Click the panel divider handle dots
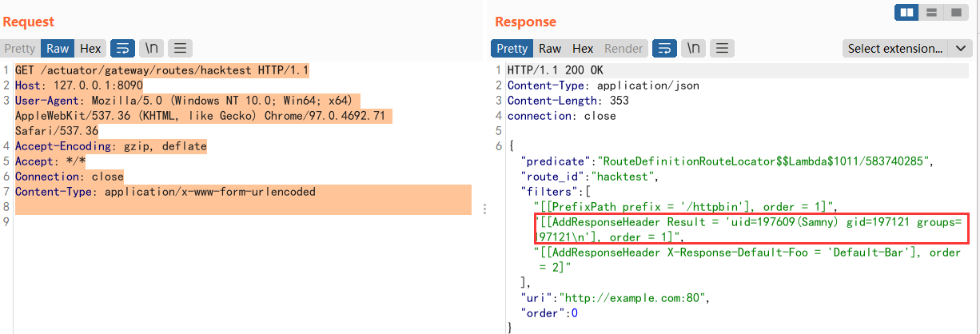Image resolution: width=980 pixels, height=334 pixels. click(x=484, y=209)
